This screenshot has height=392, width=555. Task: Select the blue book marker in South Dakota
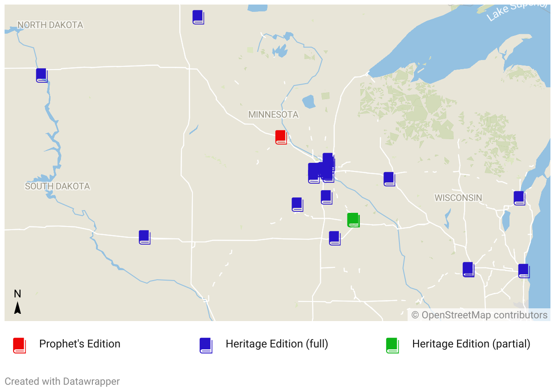pyautogui.click(x=144, y=237)
